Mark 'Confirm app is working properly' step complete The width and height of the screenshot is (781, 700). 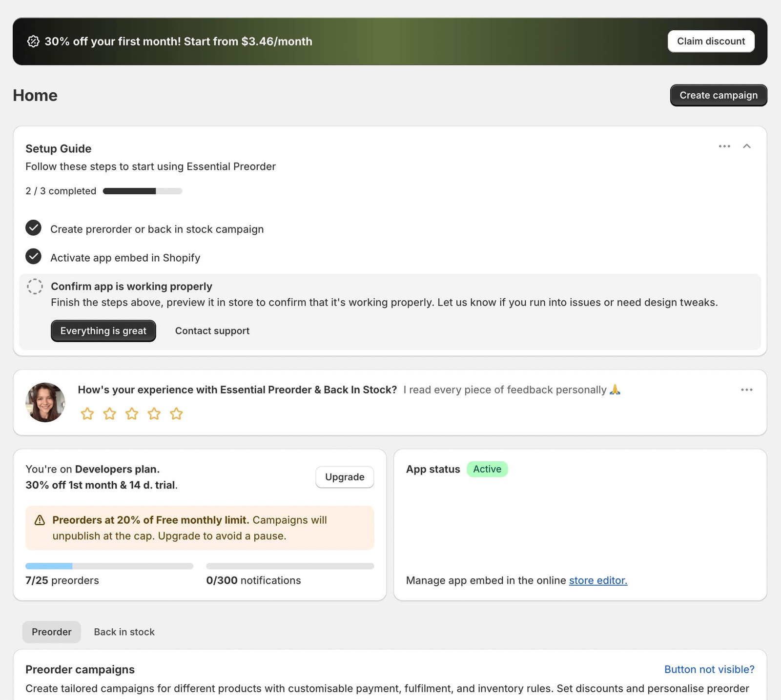coord(35,287)
